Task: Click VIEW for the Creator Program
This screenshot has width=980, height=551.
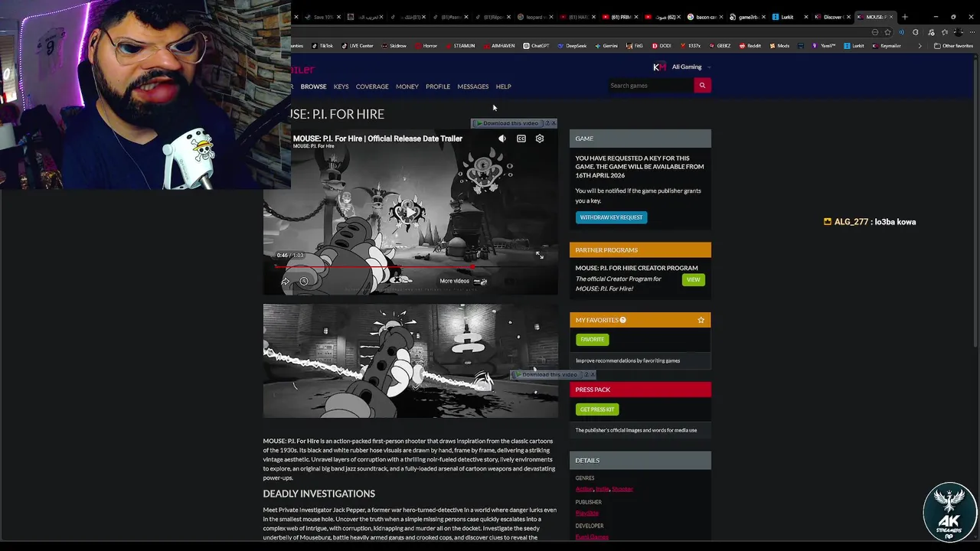Action: tap(693, 279)
